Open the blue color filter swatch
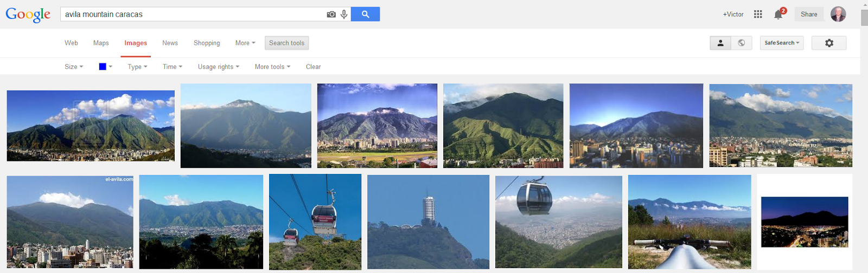 (x=105, y=67)
